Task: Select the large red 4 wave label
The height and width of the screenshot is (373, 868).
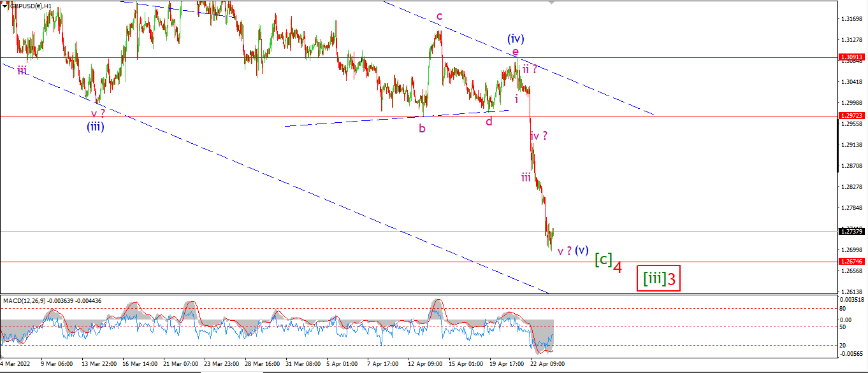Action: pos(618,267)
